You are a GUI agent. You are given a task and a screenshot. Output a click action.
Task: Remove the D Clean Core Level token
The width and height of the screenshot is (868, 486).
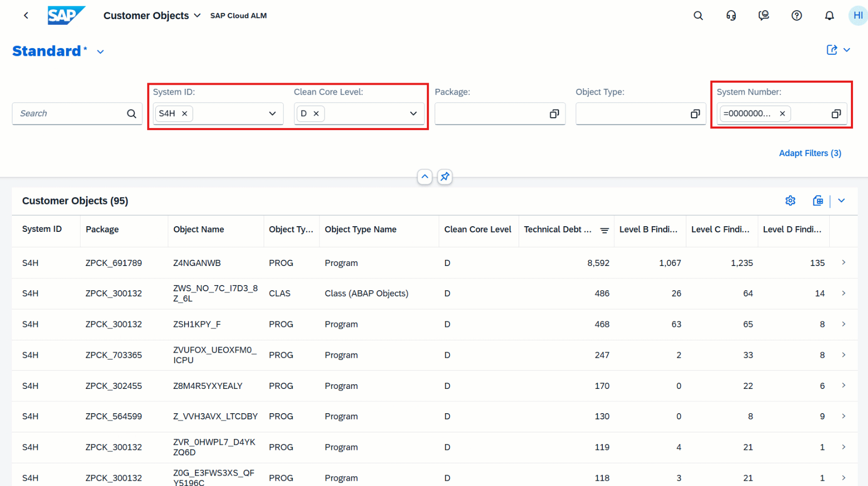tap(316, 114)
